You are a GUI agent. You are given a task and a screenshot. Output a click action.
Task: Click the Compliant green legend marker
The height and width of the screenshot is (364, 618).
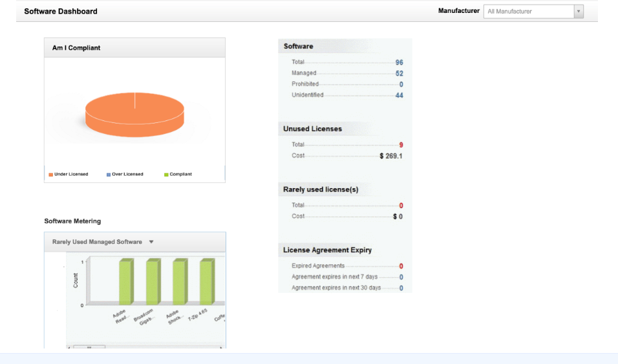pos(166,175)
